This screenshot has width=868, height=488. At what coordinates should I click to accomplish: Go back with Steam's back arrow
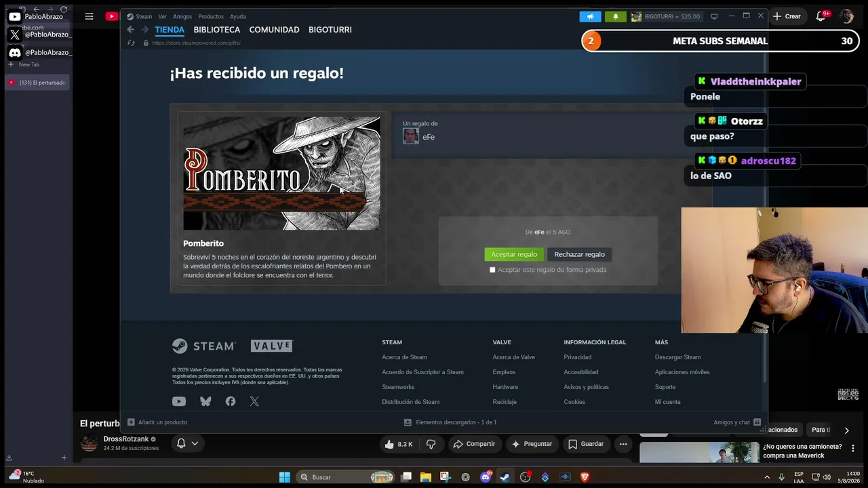tap(131, 30)
